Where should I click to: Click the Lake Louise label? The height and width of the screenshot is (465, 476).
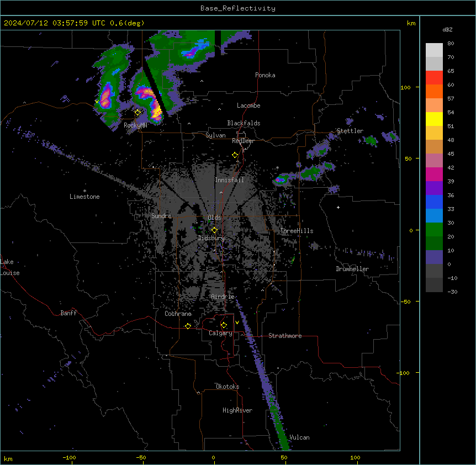point(10,267)
